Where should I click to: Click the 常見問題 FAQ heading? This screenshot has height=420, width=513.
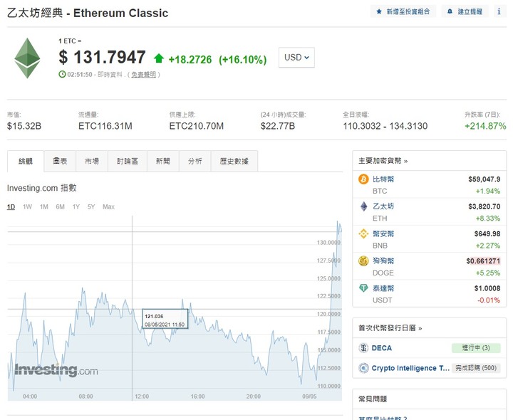coord(373,399)
